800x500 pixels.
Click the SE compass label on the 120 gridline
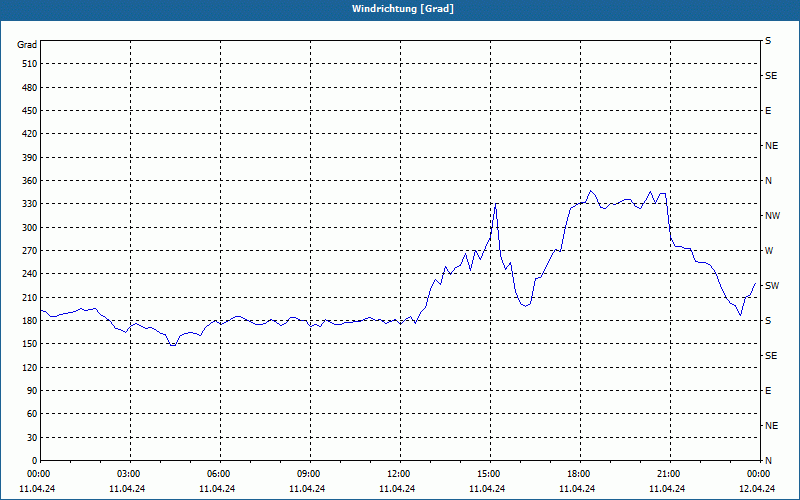[771, 356]
